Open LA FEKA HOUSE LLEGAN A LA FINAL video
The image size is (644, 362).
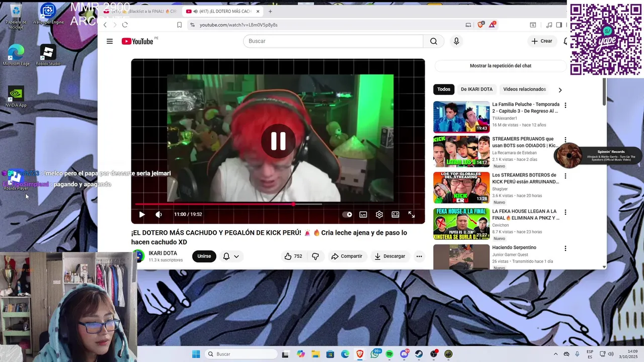526,215
